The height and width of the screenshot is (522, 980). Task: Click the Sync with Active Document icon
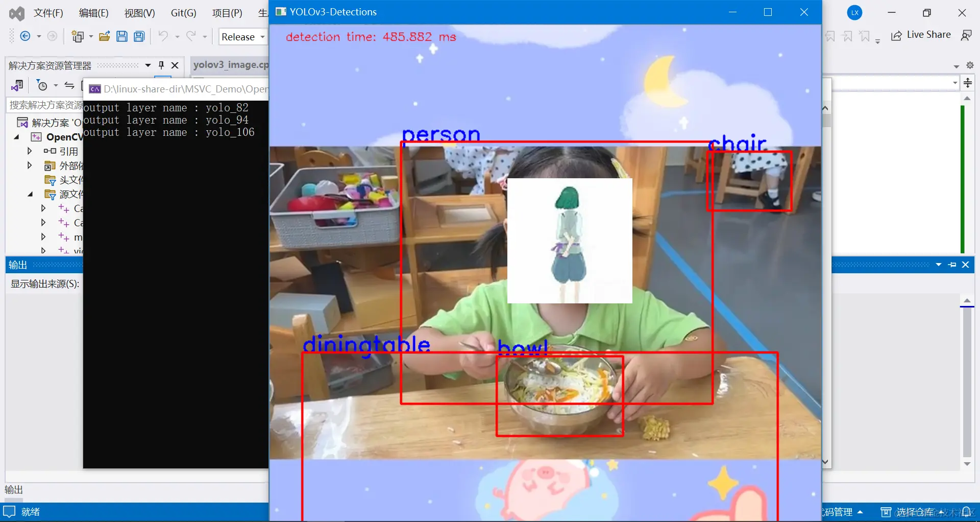(69, 85)
